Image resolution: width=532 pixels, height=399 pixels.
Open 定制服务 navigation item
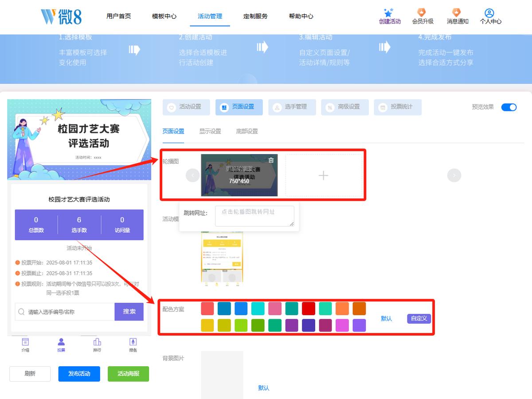point(255,16)
